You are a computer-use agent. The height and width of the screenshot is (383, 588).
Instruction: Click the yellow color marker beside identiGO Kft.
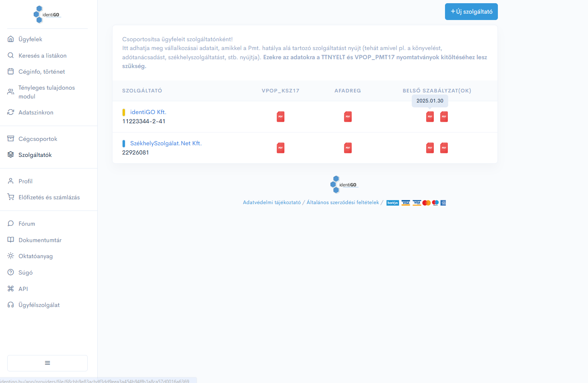(124, 112)
